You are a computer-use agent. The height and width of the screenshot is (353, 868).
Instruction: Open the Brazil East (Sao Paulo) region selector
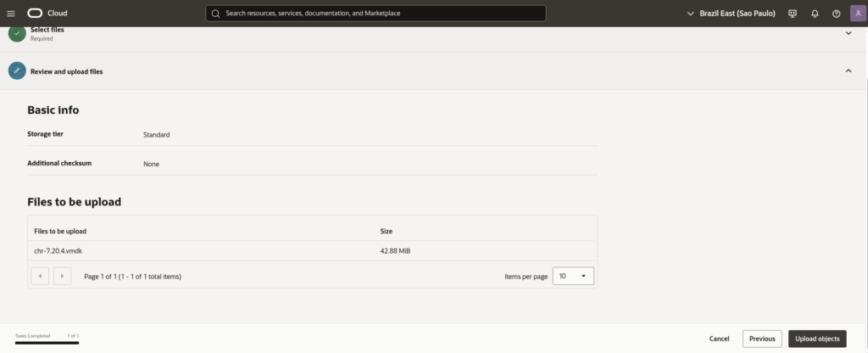(x=732, y=14)
